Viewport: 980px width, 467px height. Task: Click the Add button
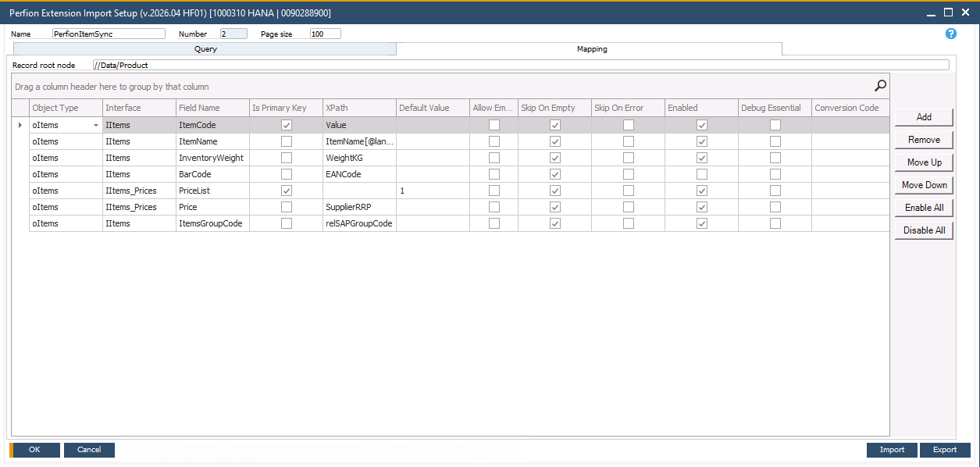924,117
